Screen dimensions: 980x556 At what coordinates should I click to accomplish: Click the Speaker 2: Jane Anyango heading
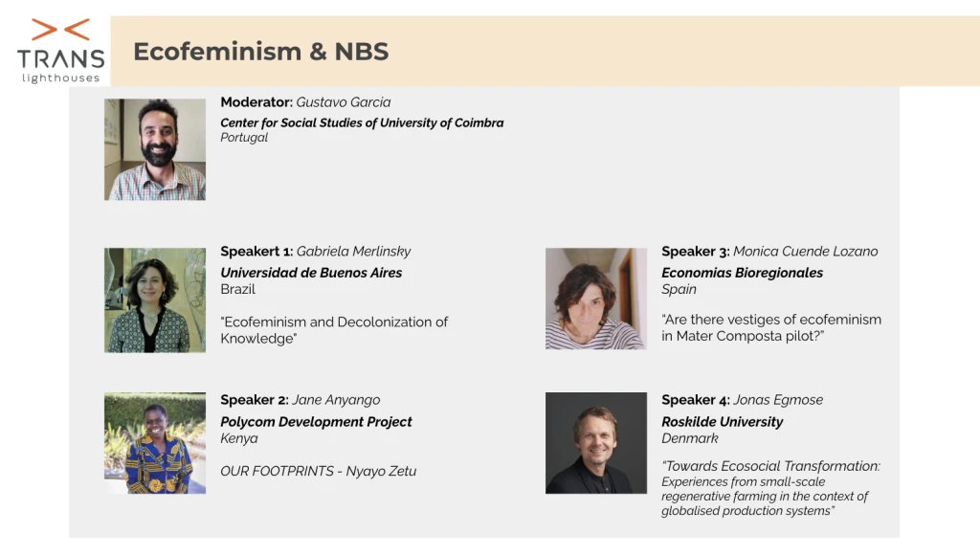tap(301, 400)
